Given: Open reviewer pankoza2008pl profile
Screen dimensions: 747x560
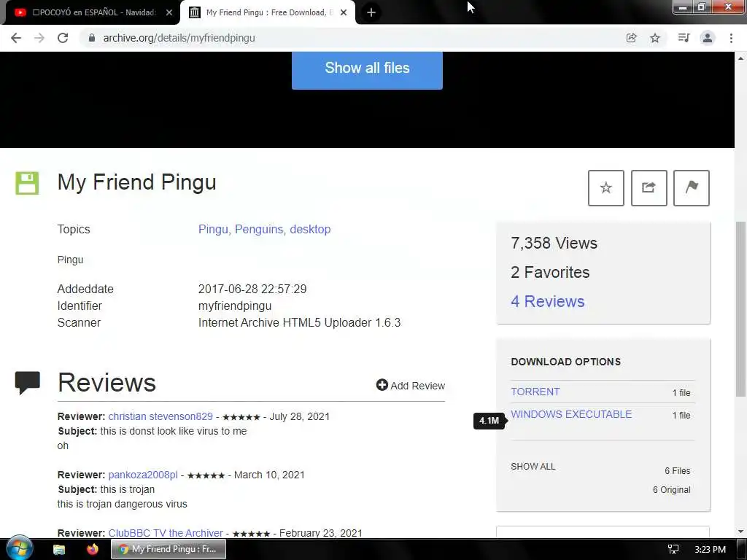Looking at the screenshot, I should [143, 475].
